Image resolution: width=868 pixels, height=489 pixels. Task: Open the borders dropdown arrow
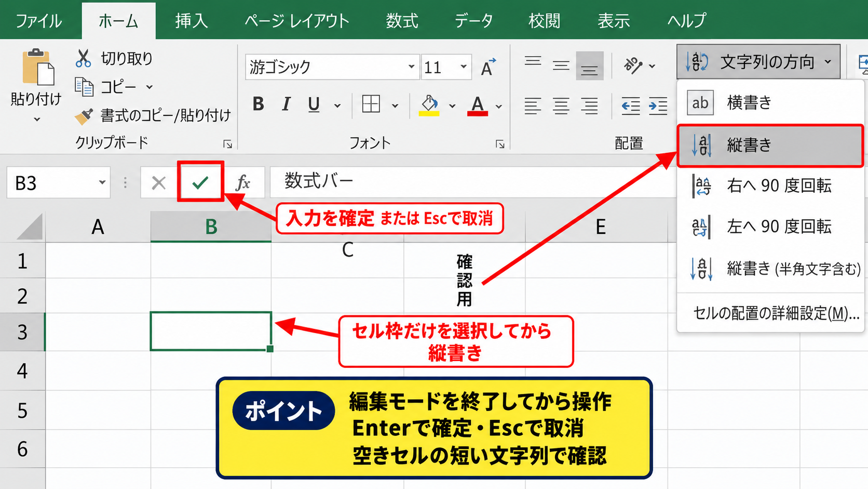[x=395, y=106]
